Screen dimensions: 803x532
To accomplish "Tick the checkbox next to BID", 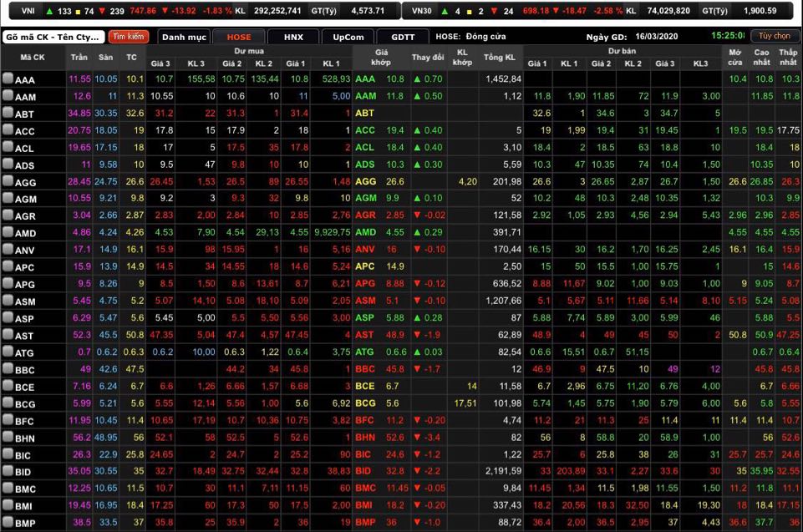I will click(8, 471).
